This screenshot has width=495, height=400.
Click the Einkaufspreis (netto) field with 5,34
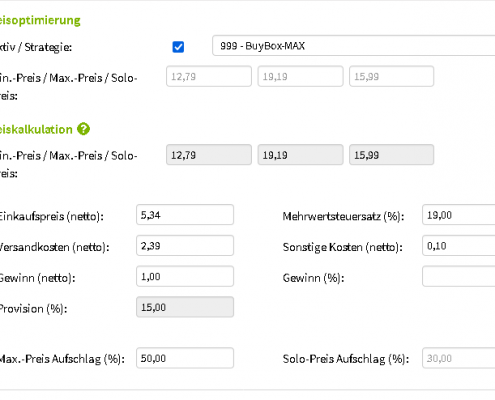pyautogui.click(x=185, y=215)
